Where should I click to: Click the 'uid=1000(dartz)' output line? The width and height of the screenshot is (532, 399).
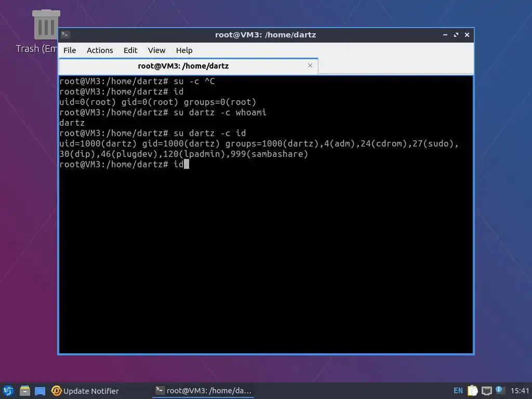pos(259,143)
